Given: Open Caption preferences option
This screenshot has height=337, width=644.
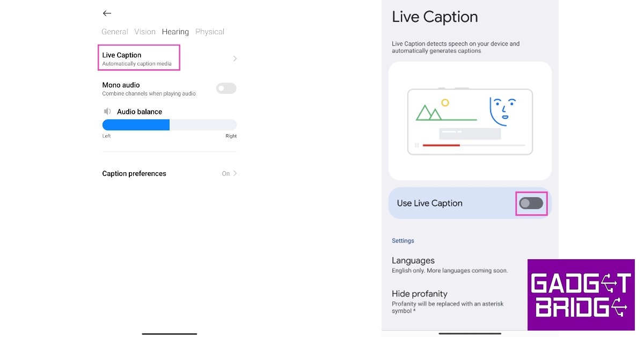Looking at the screenshot, I should 134,173.
